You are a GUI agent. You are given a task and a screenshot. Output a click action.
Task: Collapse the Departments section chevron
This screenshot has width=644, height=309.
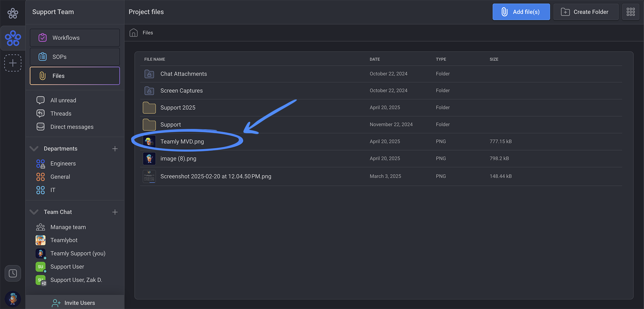click(34, 149)
